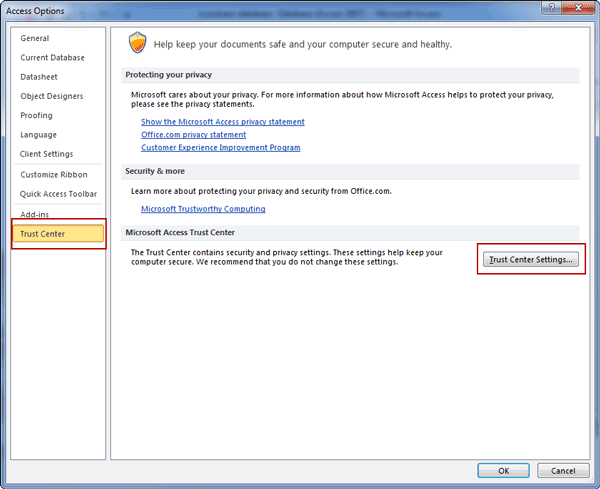This screenshot has width=600, height=489.
Task: Confirm with the OK button
Action: [504, 471]
